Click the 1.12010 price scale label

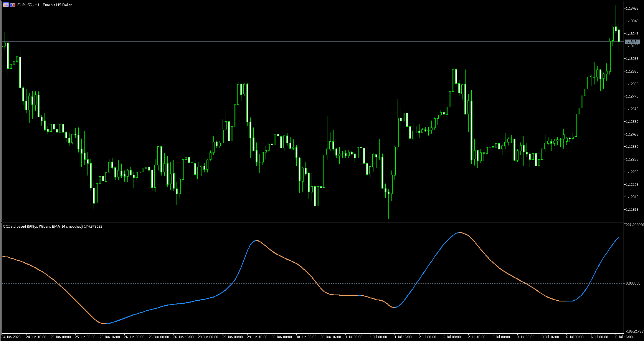632,197
